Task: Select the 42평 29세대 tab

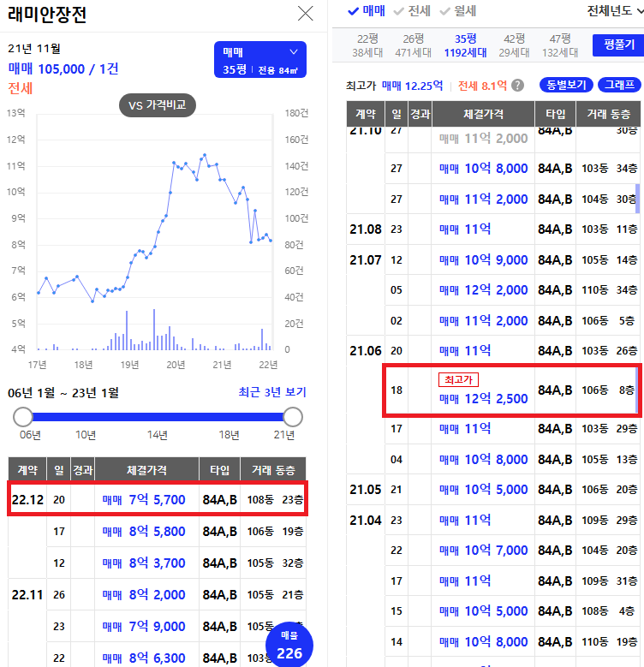Action: tap(514, 45)
